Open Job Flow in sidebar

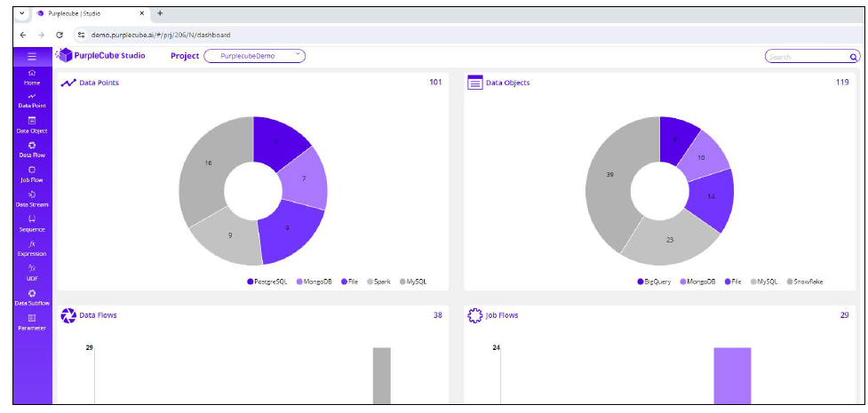(x=32, y=175)
